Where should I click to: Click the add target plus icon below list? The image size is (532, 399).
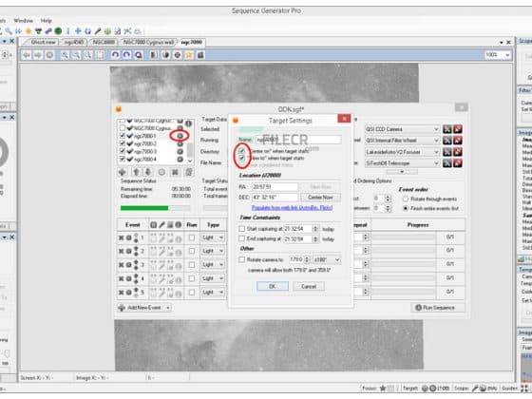(x=123, y=172)
